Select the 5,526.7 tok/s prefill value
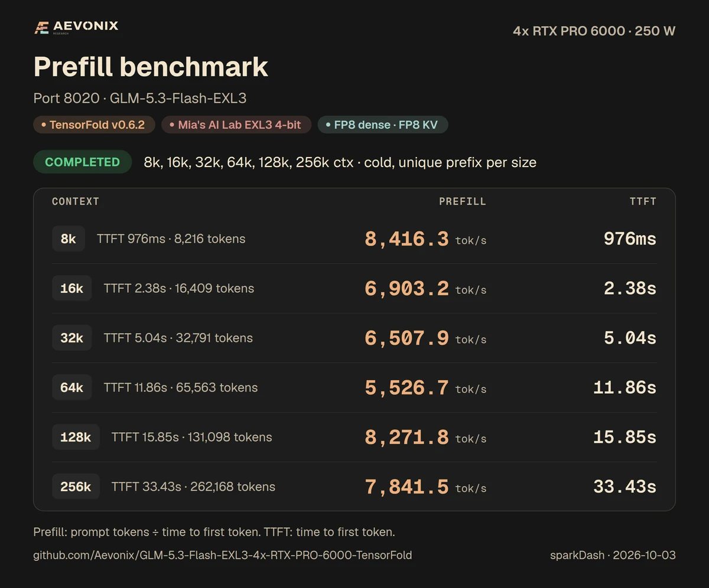Image resolution: width=709 pixels, height=588 pixels. click(x=425, y=388)
